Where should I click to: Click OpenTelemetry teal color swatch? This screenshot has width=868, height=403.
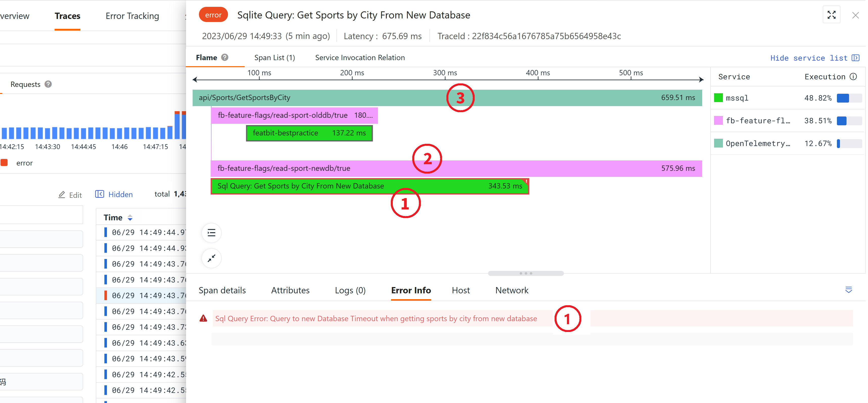[718, 143]
